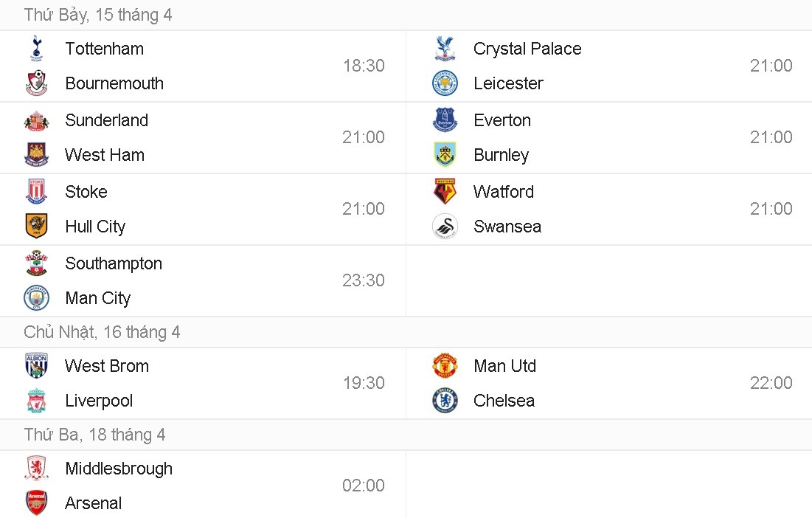
Task: Open the Southampton team page
Action: coord(114,263)
